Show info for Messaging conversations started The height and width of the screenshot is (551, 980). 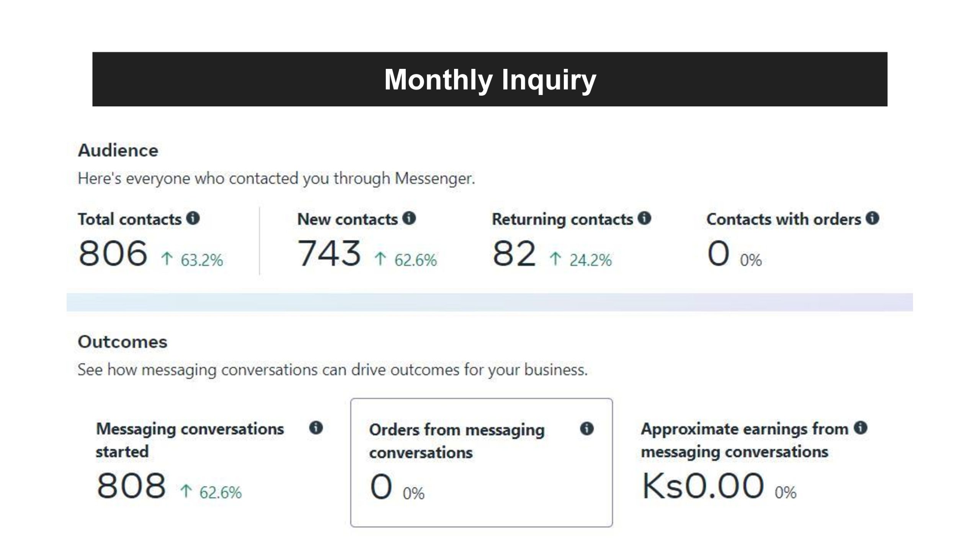pyautogui.click(x=316, y=427)
